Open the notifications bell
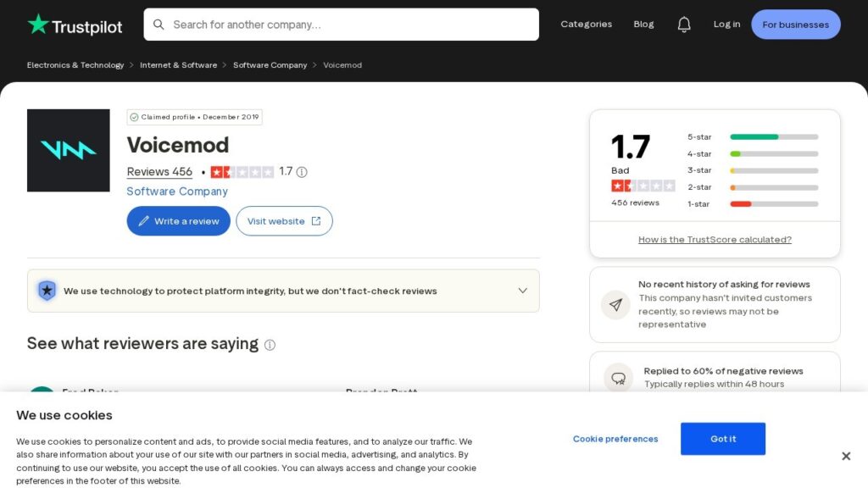 (684, 25)
